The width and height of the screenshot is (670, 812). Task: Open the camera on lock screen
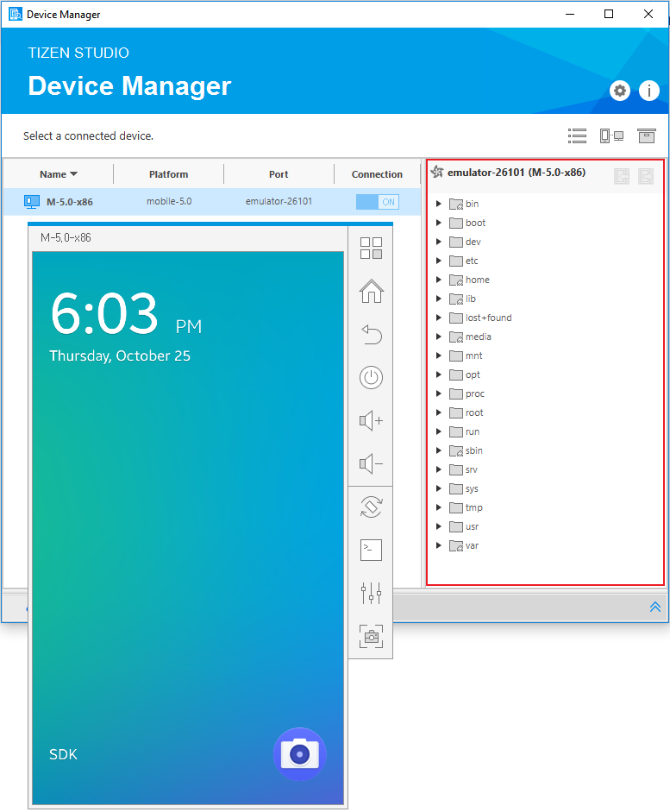[x=299, y=754]
